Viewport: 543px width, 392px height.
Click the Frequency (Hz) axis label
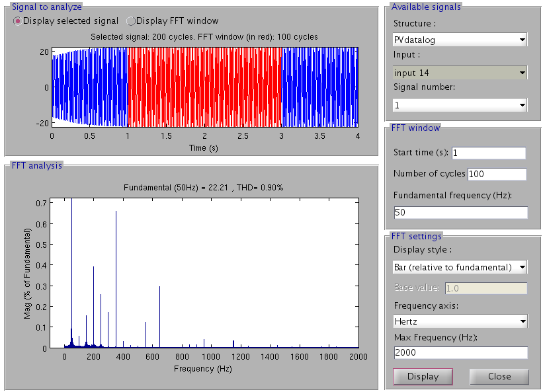(203, 369)
